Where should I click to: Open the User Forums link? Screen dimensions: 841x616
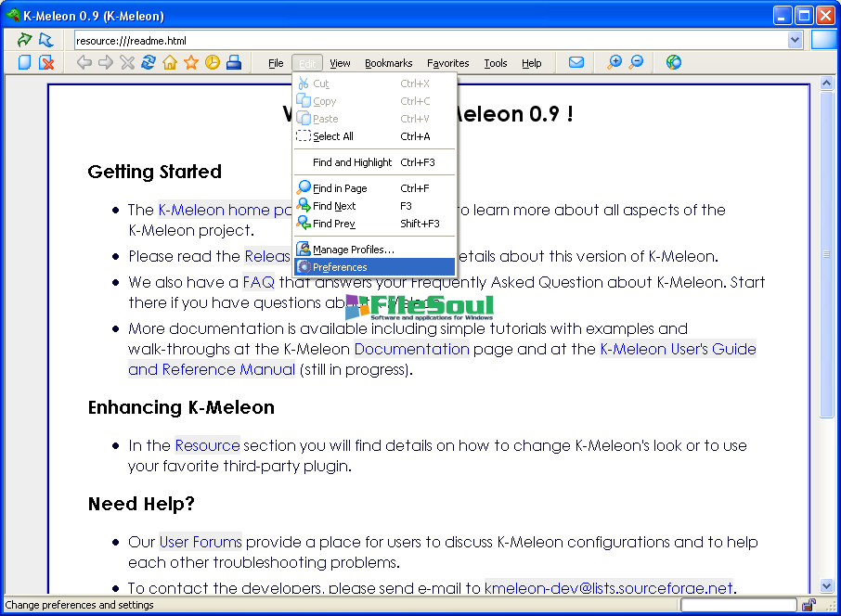point(201,542)
